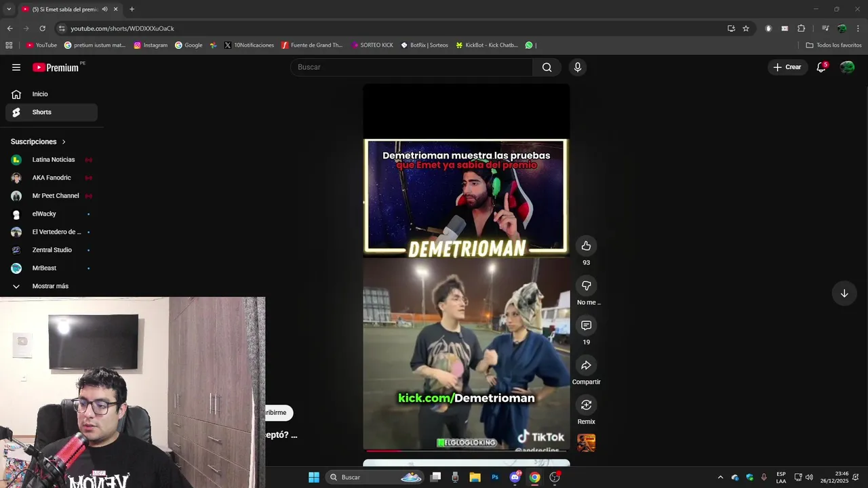
Task: Open Chrome apps grid shortcut
Action: coord(9,45)
